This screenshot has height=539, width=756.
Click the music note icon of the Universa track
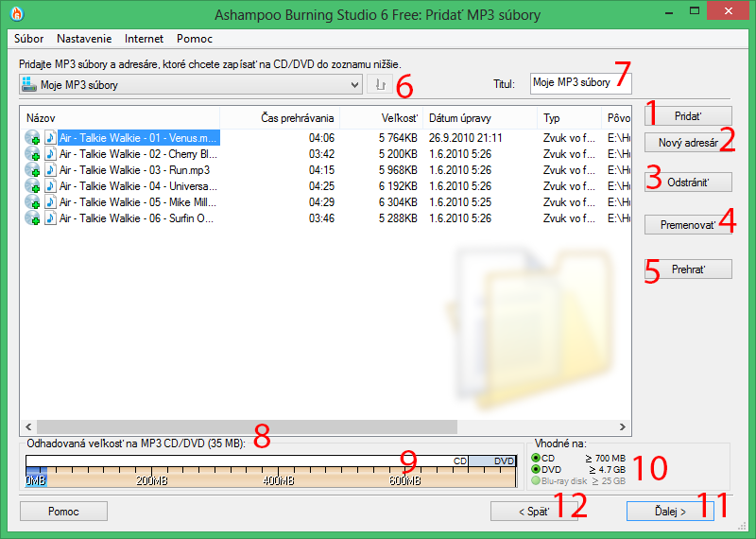point(50,185)
